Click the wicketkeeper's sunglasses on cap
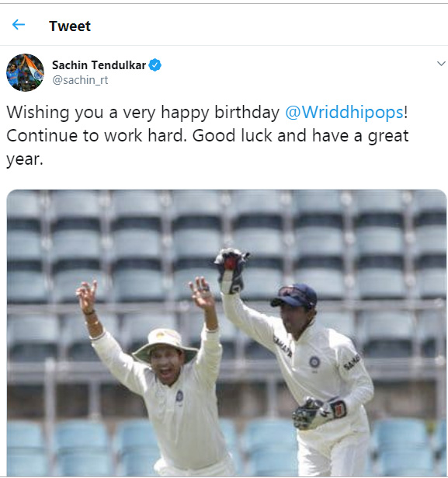 pyautogui.click(x=293, y=294)
